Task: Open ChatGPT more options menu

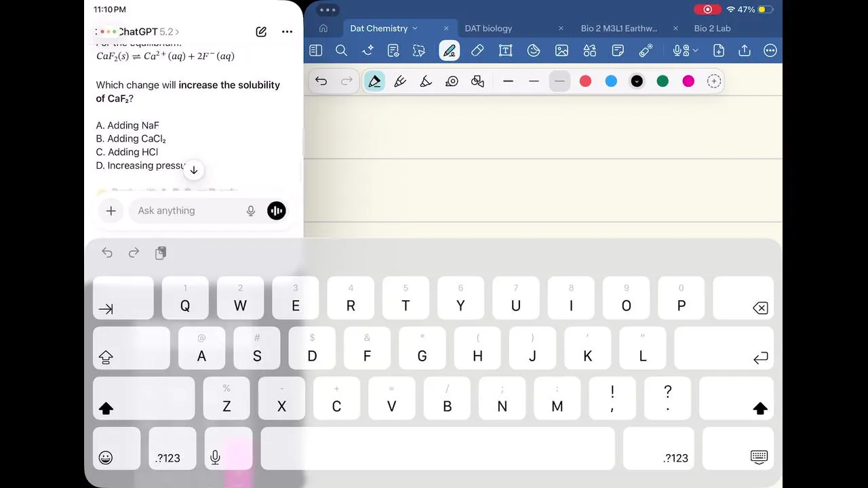Action: click(x=287, y=32)
